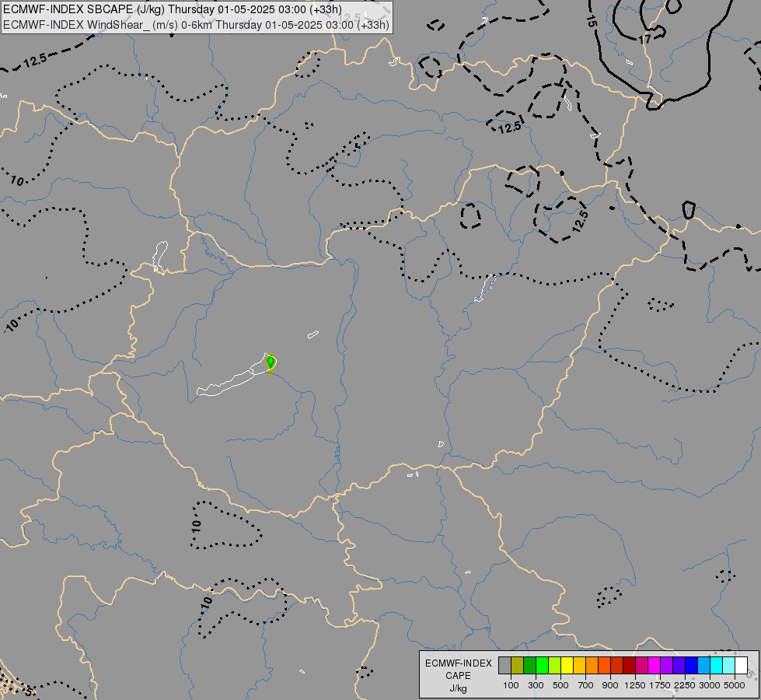
Task: Select the orange swatch right of 700
Action: pyautogui.click(x=592, y=665)
